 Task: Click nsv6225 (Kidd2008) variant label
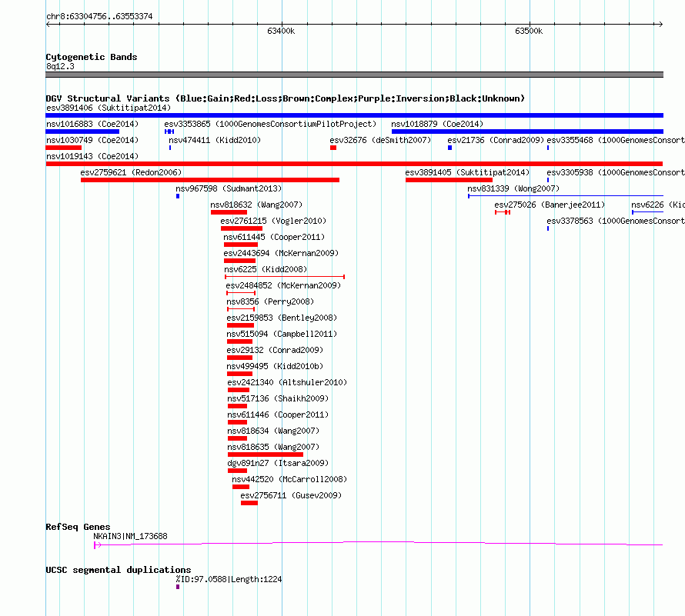[x=266, y=269]
